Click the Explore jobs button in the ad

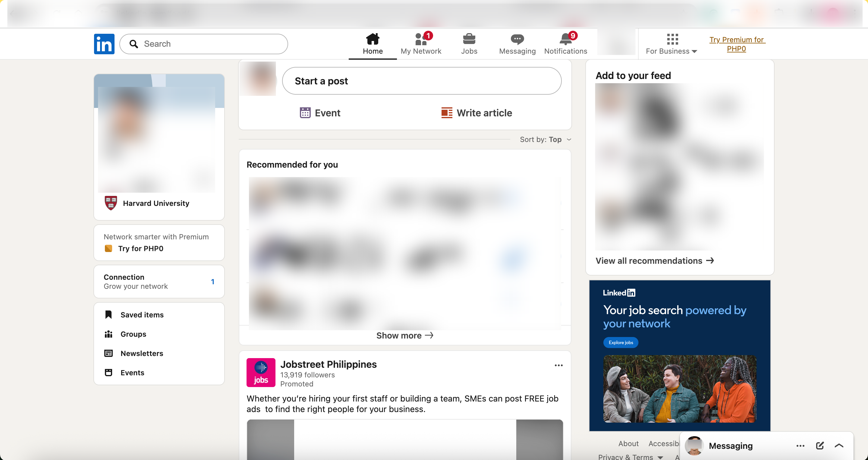coord(621,342)
